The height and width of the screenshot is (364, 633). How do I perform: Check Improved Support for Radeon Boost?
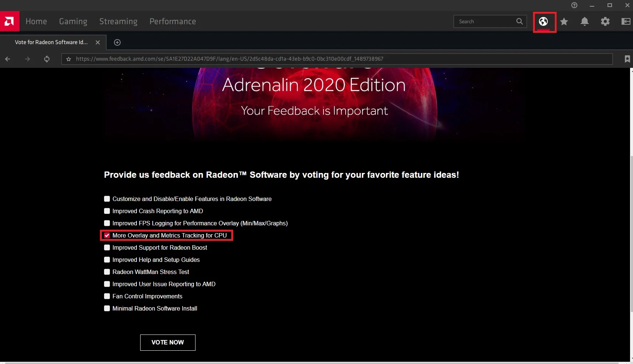pos(107,247)
